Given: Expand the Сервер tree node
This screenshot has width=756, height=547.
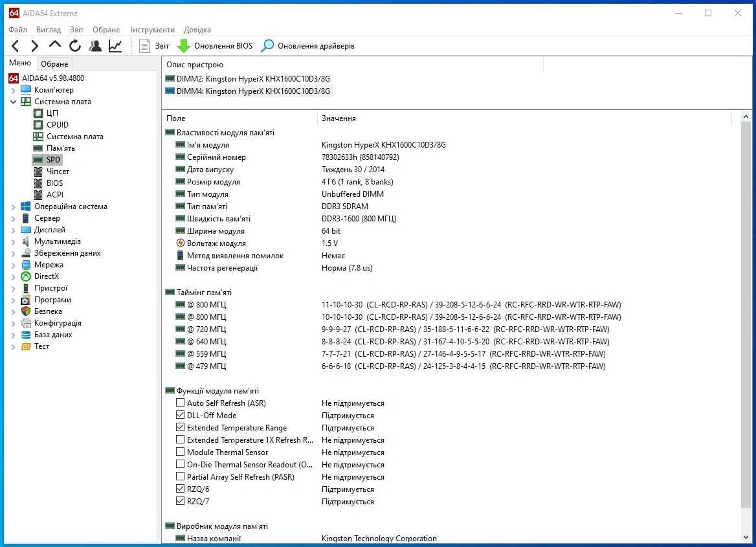Looking at the screenshot, I should click(x=13, y=219).
